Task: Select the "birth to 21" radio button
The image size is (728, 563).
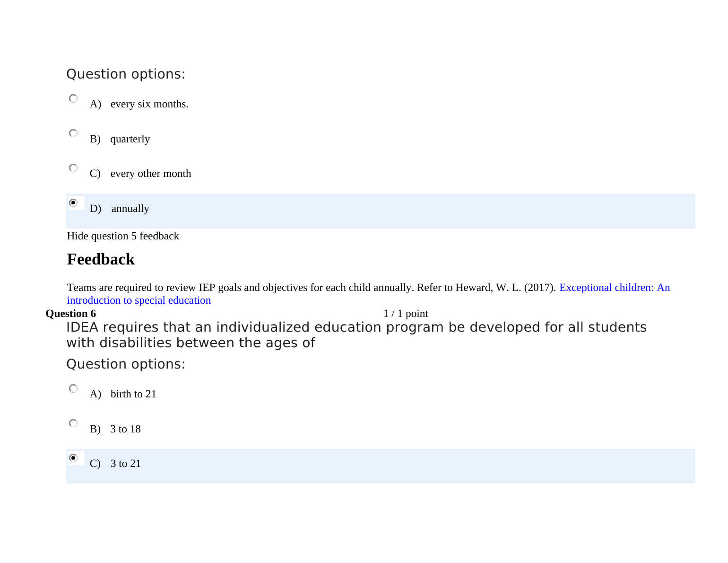Action: [73, 388]
